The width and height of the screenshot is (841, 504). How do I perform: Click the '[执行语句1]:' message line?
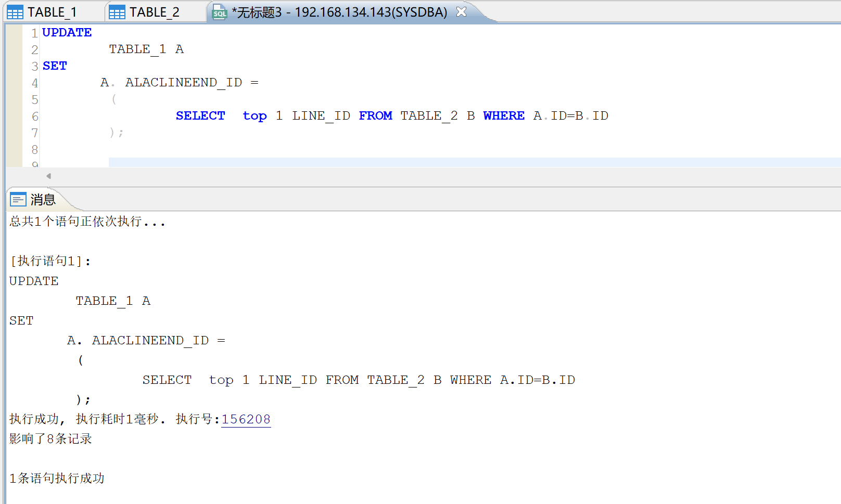(x=50, y=261)
